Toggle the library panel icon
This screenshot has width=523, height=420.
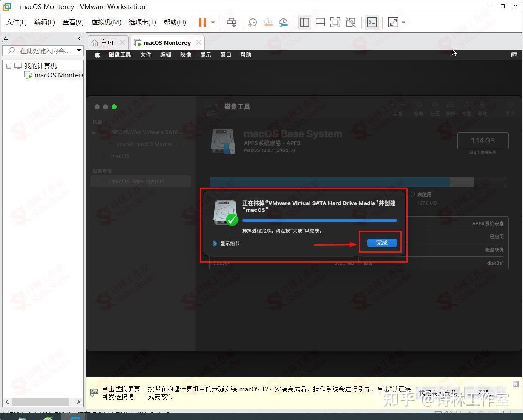click(305, 22)
